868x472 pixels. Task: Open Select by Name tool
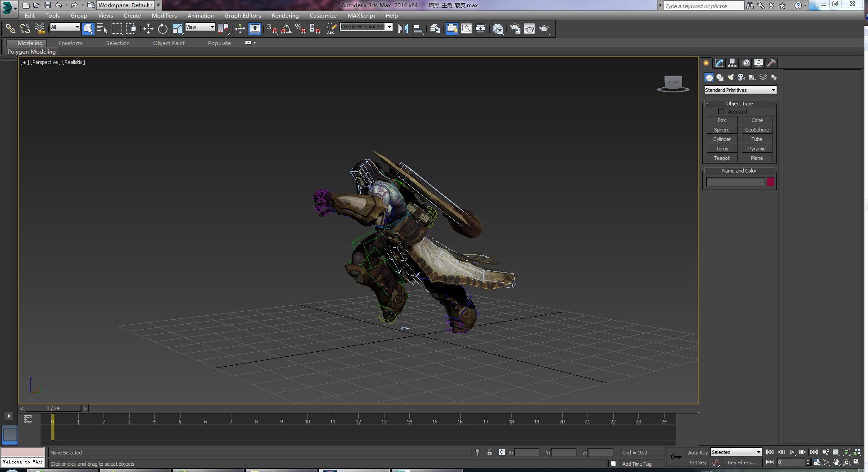pos(102,29)
